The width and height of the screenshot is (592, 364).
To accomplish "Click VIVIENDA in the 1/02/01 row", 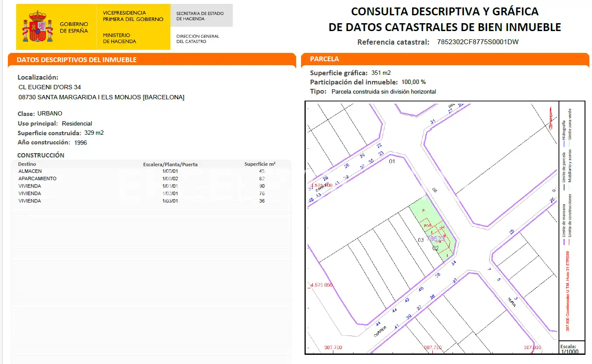I will coord(30,193).
